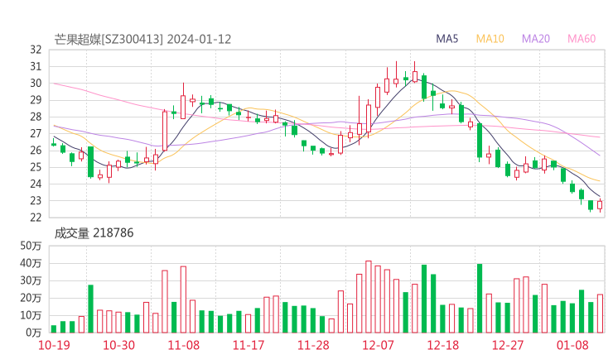Click the MA20 legend label

point(536,39)
